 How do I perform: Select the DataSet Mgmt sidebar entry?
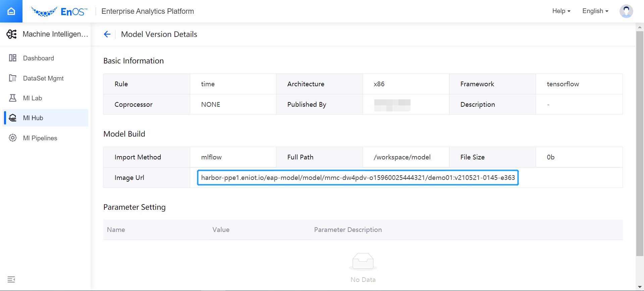[43, 78]
